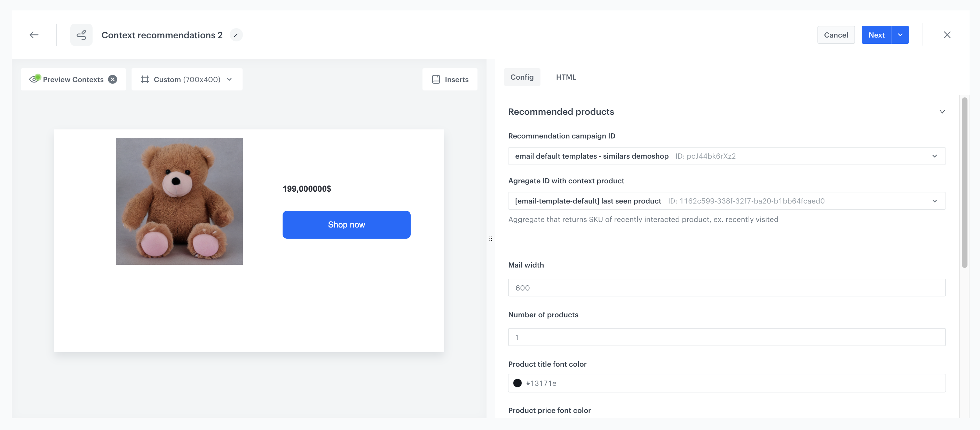This screenshot has height=430, width=980.
Task: Click the frame icon beside Custom size
Action: tap(145, 79)
